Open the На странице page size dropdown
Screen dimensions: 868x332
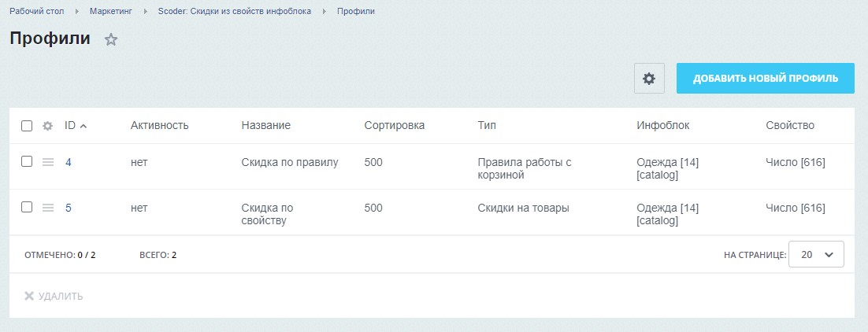[816, 255]
